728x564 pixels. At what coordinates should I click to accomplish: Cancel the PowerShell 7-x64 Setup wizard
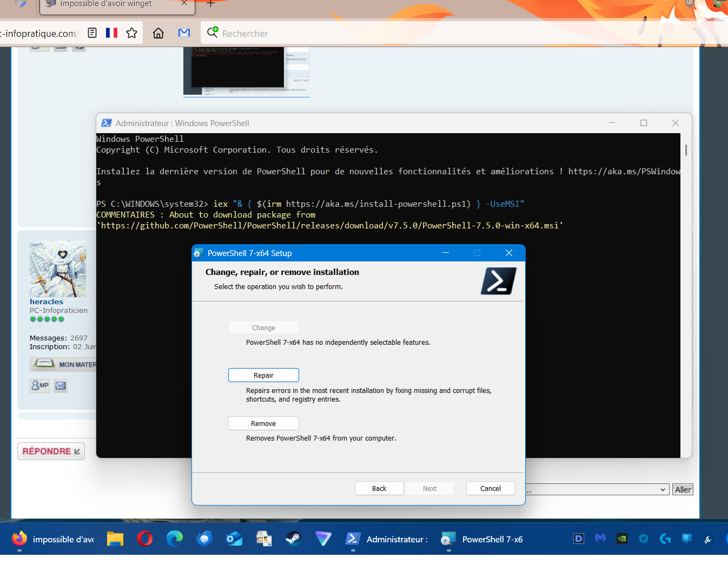coord(491,488)
